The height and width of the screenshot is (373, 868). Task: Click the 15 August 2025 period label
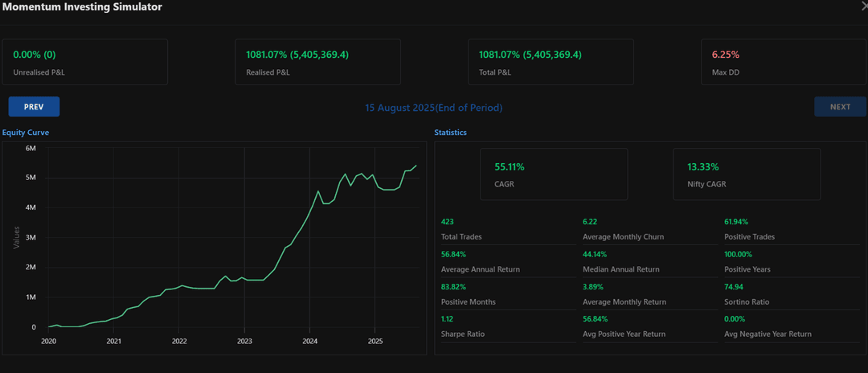pos(434,108)
